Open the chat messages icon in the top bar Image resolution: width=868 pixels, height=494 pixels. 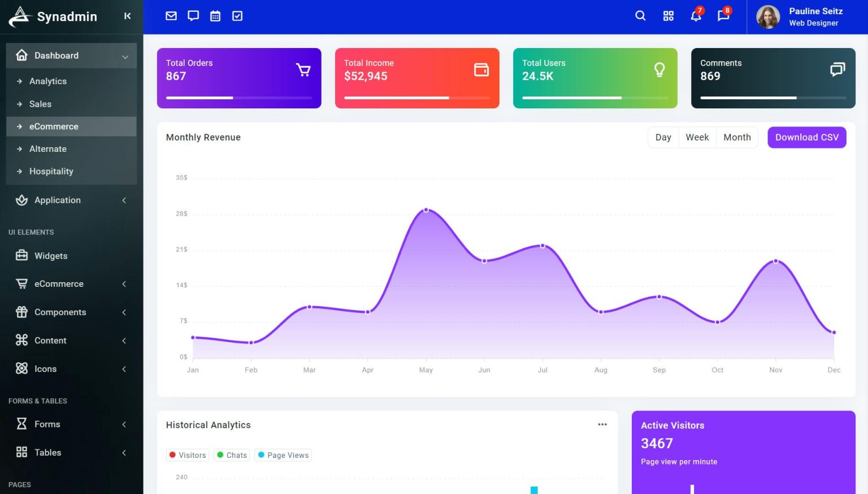193,15
